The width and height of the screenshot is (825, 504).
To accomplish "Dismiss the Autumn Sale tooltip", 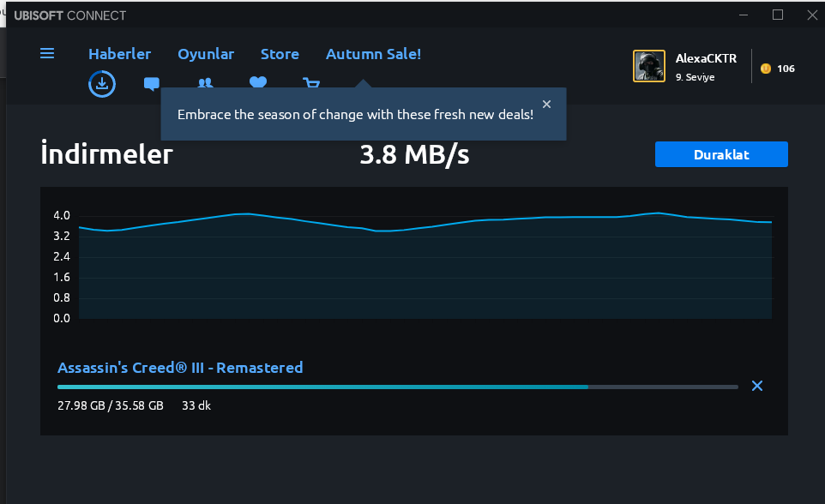I will [x=547, y=105].
